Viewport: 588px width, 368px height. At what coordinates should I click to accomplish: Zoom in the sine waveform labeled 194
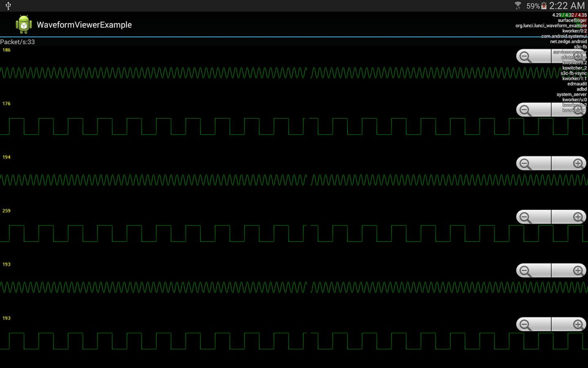point(569,164)
